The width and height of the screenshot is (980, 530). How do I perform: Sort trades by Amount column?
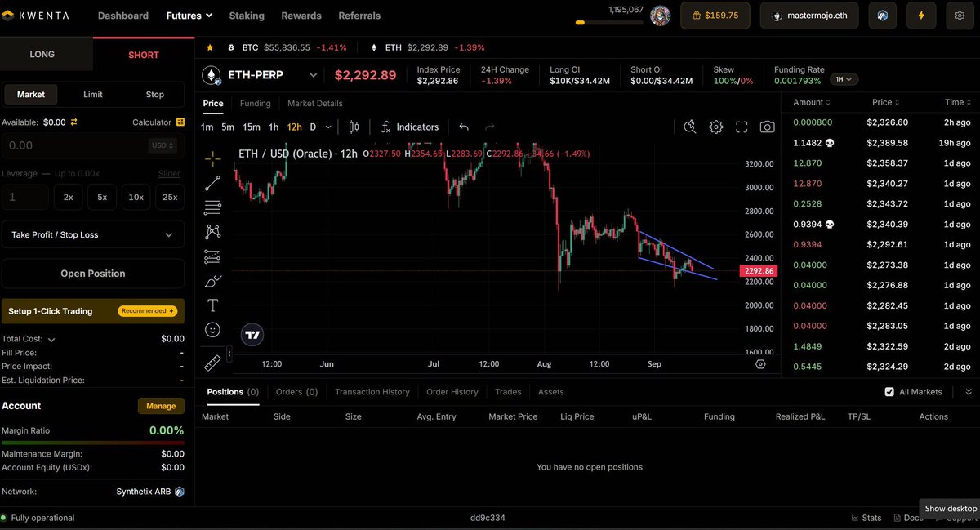(x=813, y=102)
